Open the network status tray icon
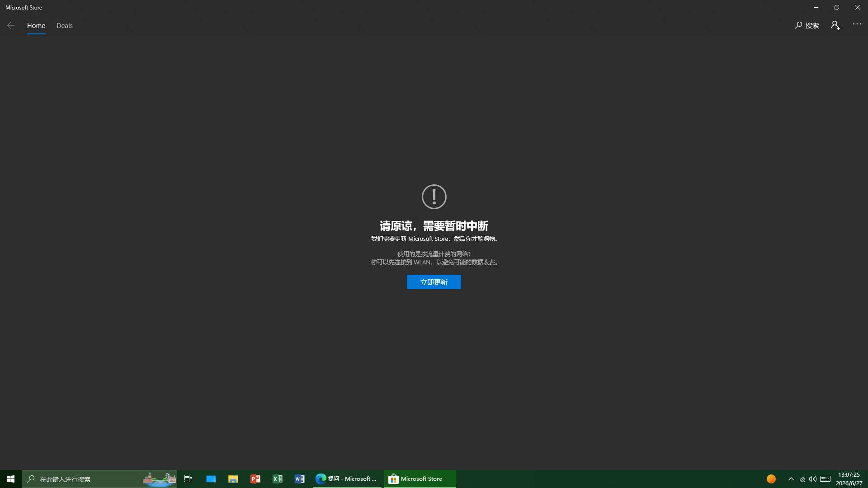Image resolution: width=868 pixels, height=488 pixels. pos(802,479)
